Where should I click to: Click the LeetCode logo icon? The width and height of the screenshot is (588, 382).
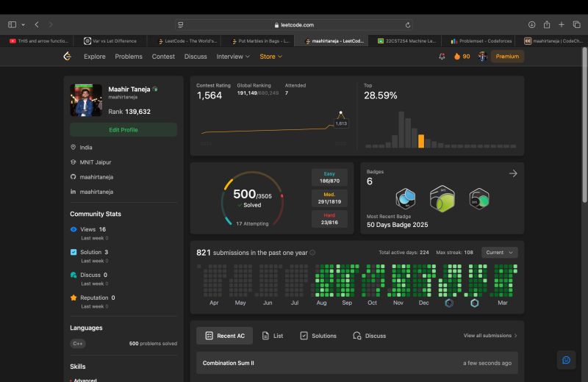(x=67, y=57)
